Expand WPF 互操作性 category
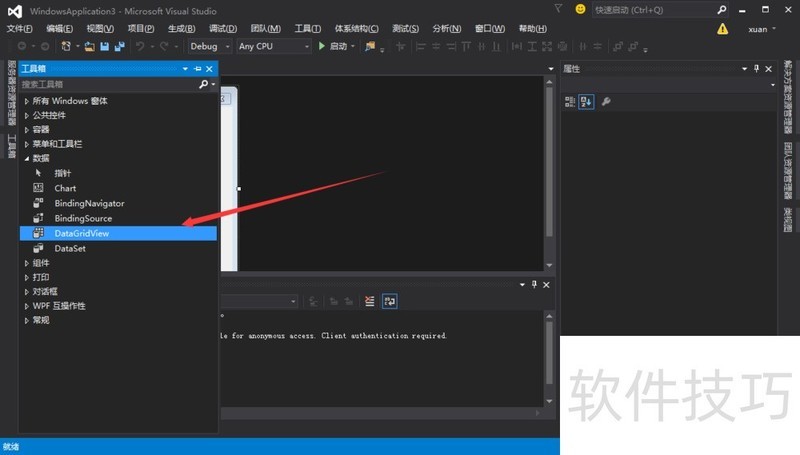Screen dimensions: 800x455 [x=27, y=306]
